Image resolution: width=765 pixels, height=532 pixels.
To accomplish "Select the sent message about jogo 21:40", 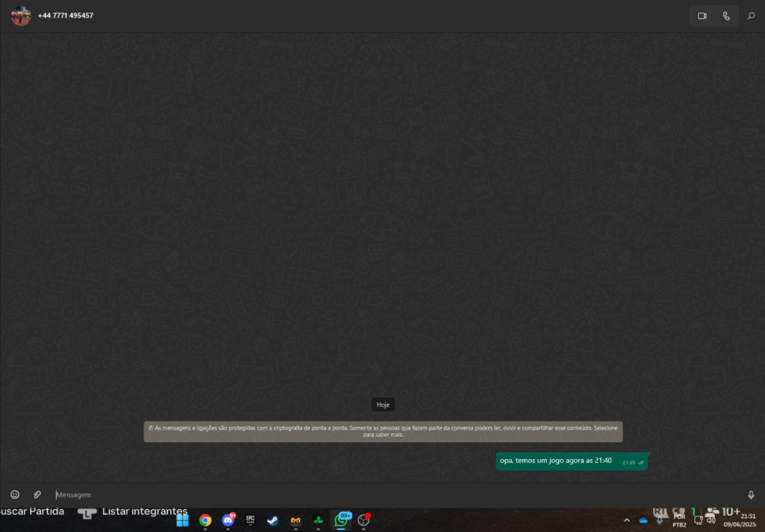I will tap(556, 461).
